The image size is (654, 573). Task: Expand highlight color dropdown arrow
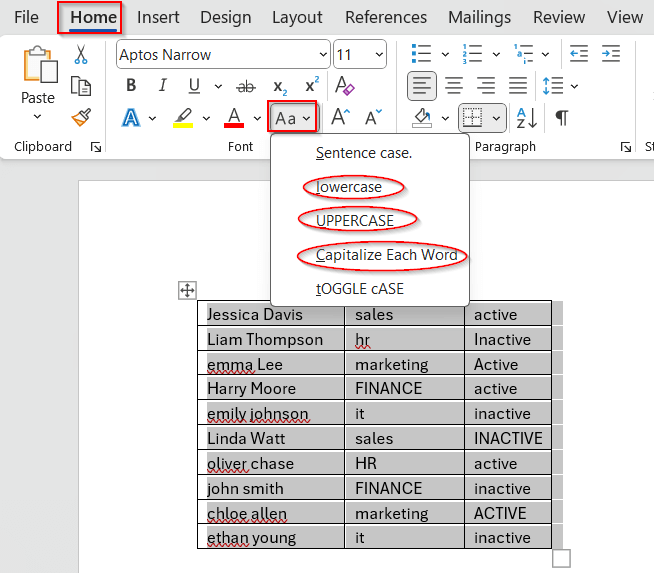(206, 118)
